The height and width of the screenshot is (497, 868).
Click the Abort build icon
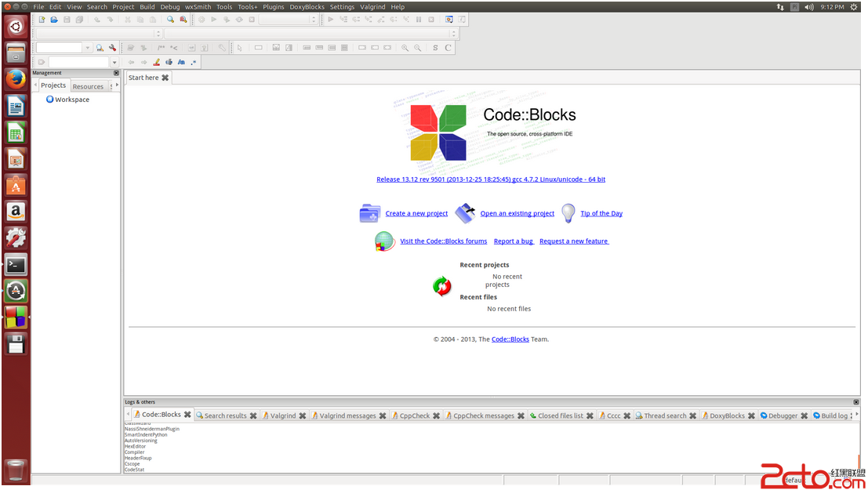tap(252, 20)
